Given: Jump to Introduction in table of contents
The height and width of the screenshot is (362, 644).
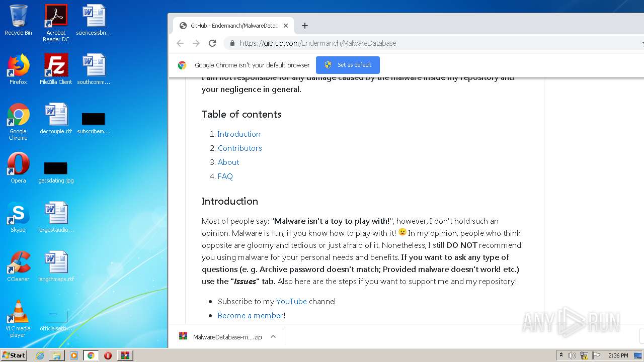Looking at the screenshot, I should (239, 134).
